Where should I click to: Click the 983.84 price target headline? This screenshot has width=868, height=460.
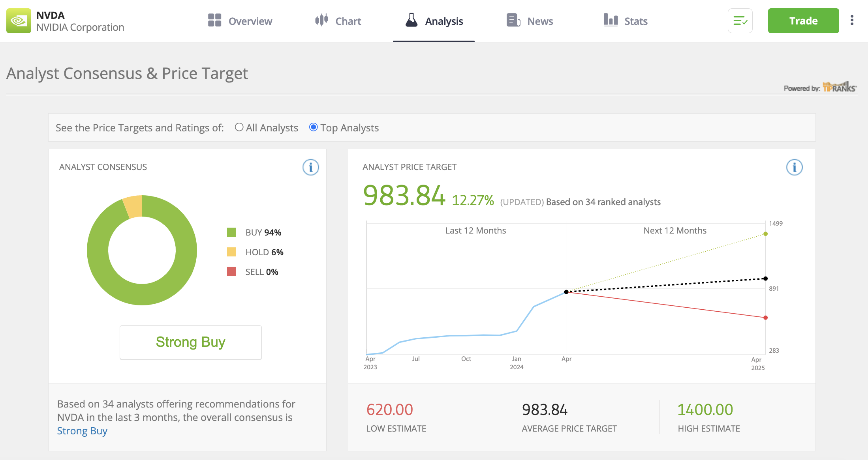[404, 196]
